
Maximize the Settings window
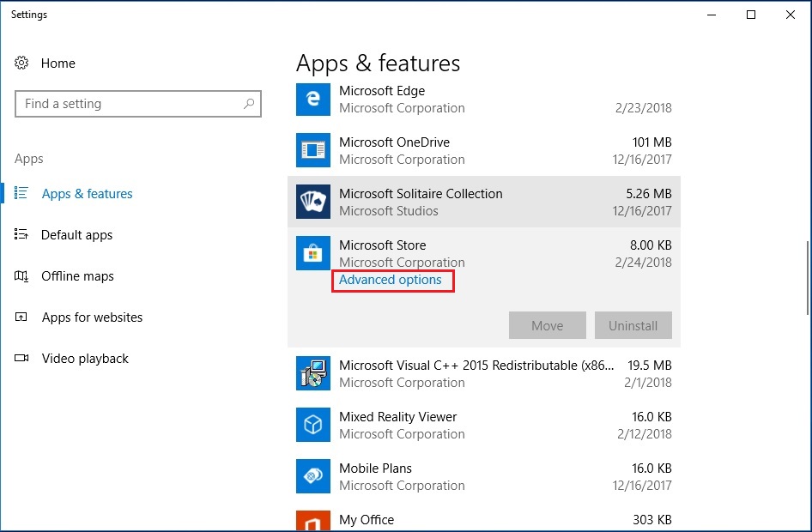(x=751, y=15)
